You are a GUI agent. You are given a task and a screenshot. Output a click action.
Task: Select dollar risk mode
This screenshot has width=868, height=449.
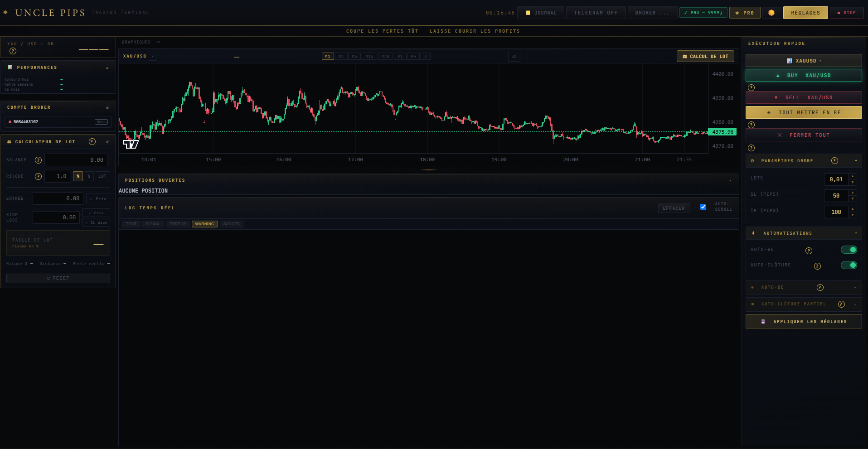point(89,176)
